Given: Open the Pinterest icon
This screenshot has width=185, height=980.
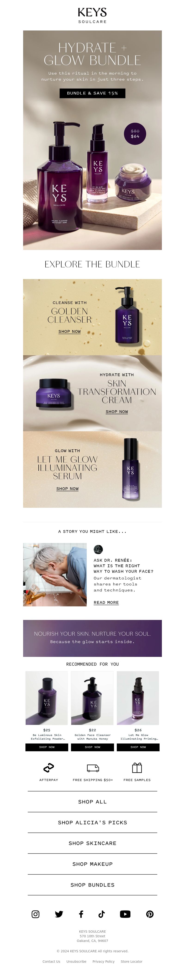Looking at the screenshot, I should click(x=150, y=914).
